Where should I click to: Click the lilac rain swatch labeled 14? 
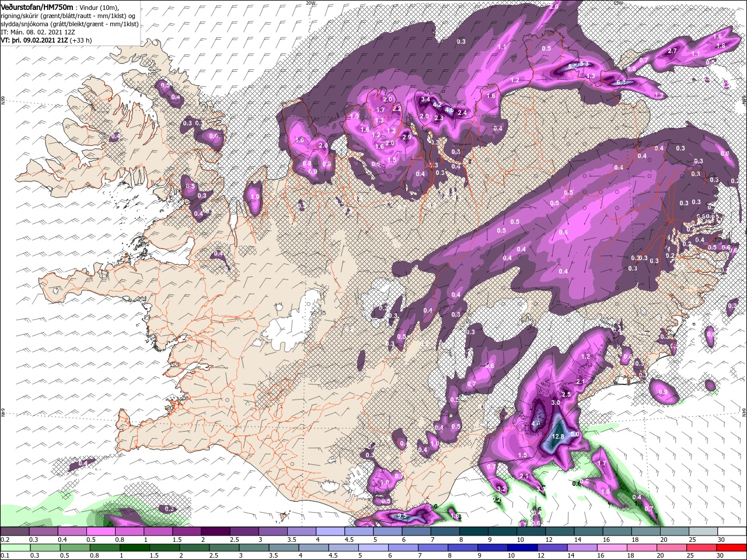(582, 548)
